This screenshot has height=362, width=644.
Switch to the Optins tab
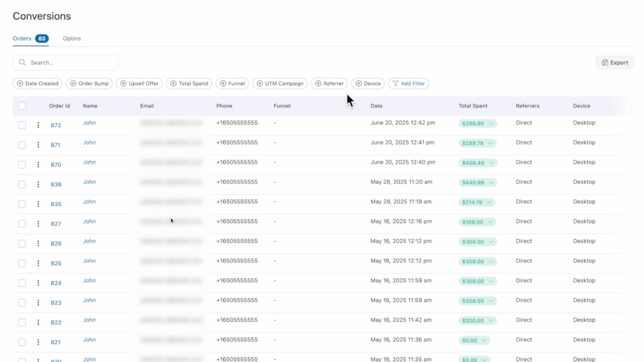click(72, 38)
